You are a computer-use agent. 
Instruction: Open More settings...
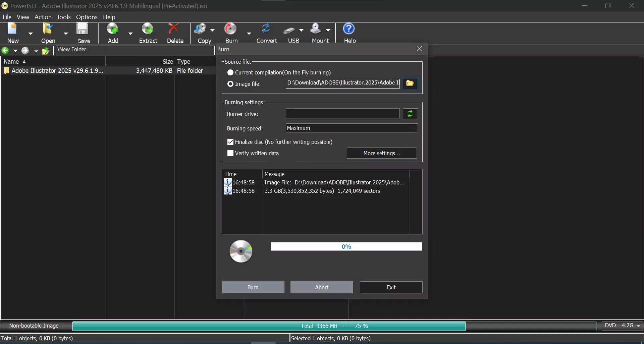click(382, 153)
